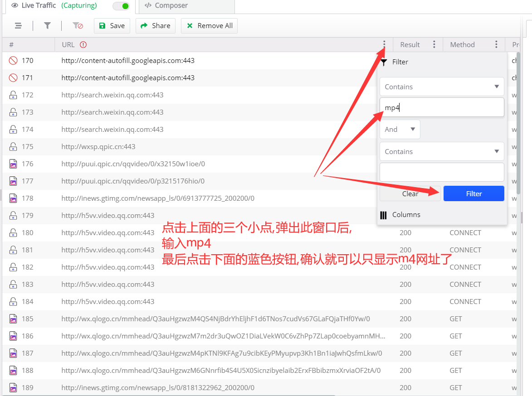The height and width of the screenshot is (396, 532).
Task: Open the Result column three-dot menu
Action: pos(434,44)
